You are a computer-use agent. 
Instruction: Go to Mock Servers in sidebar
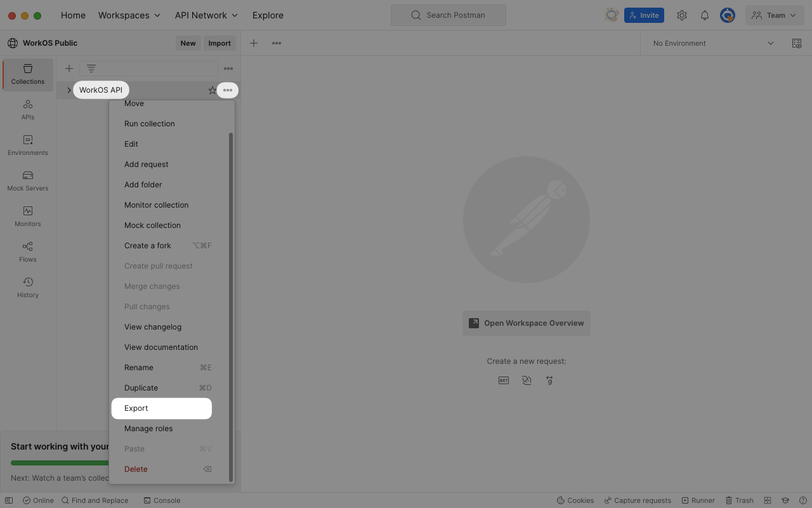coord(28,181)
